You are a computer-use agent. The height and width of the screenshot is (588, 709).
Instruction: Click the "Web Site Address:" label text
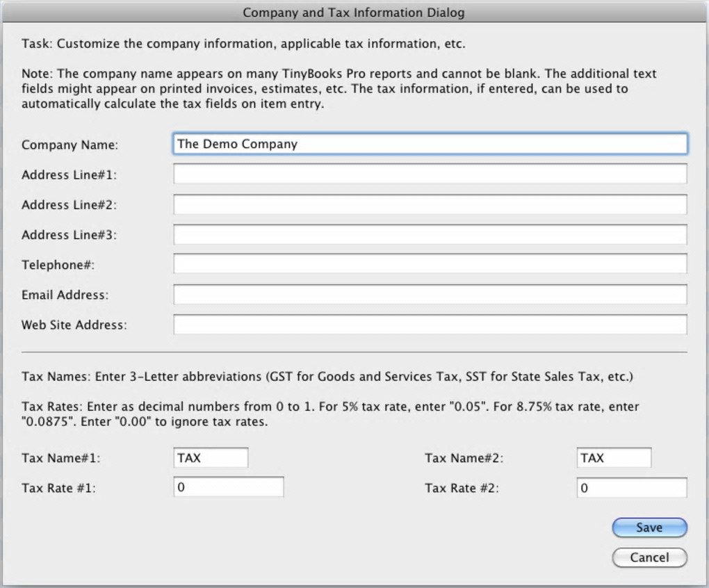(74, 325)
